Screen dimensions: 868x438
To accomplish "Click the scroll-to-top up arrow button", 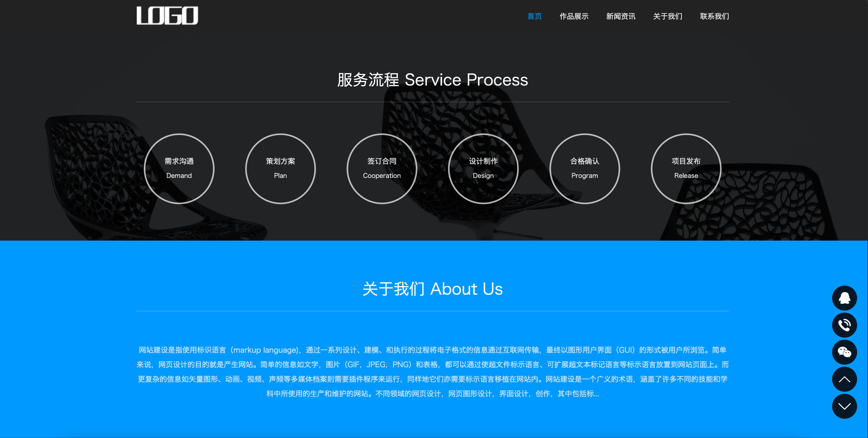I will (844, 379).
